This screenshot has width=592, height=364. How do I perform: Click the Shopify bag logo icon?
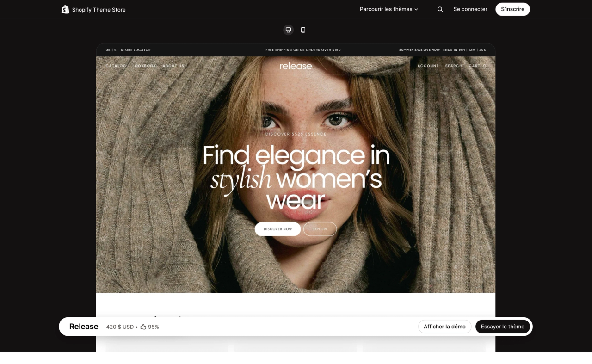65,9
